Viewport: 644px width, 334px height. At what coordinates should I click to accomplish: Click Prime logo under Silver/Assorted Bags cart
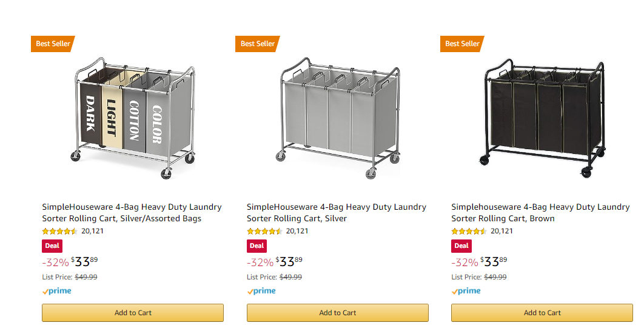tap(57, 291)
